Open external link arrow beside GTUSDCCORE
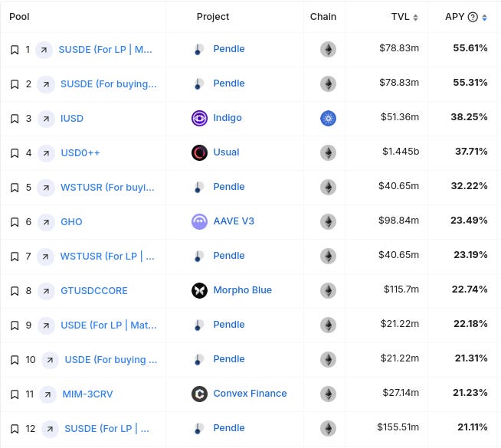Viewport: 501px width, 448px height. click(x=46, y=291)
